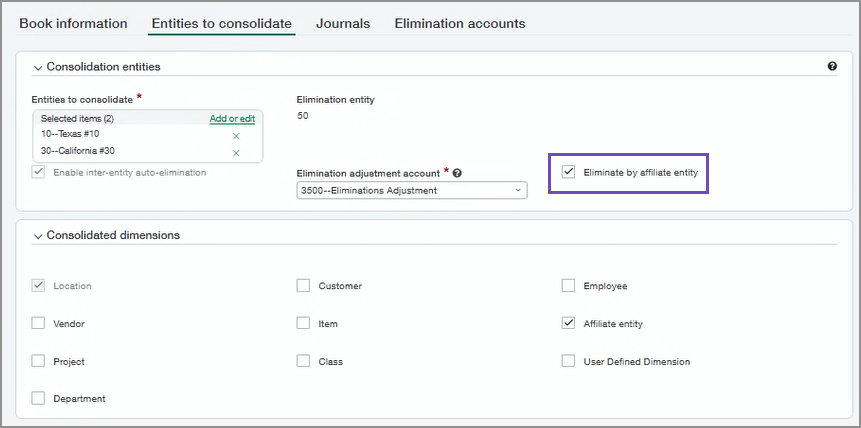861x428 pixels.
Task: Toggle Eliminate by affiliate entity checkbox
Action: tap(569, 172)
